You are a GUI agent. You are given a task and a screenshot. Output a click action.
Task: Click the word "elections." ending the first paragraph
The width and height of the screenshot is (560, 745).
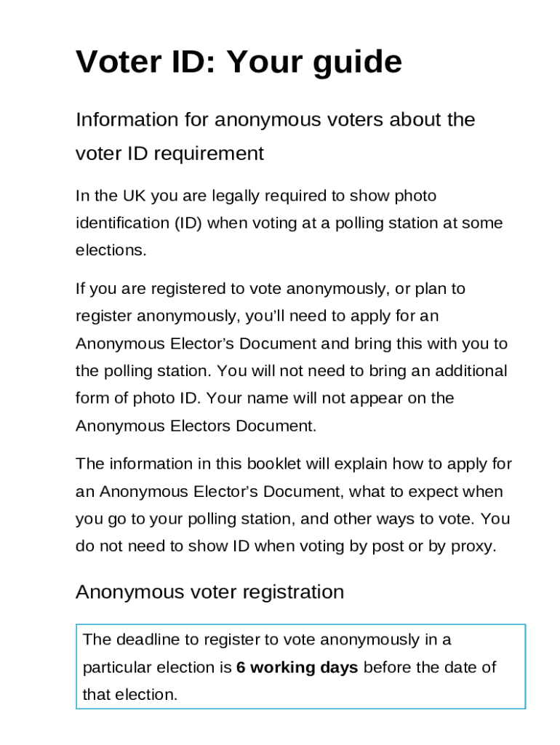111,250
